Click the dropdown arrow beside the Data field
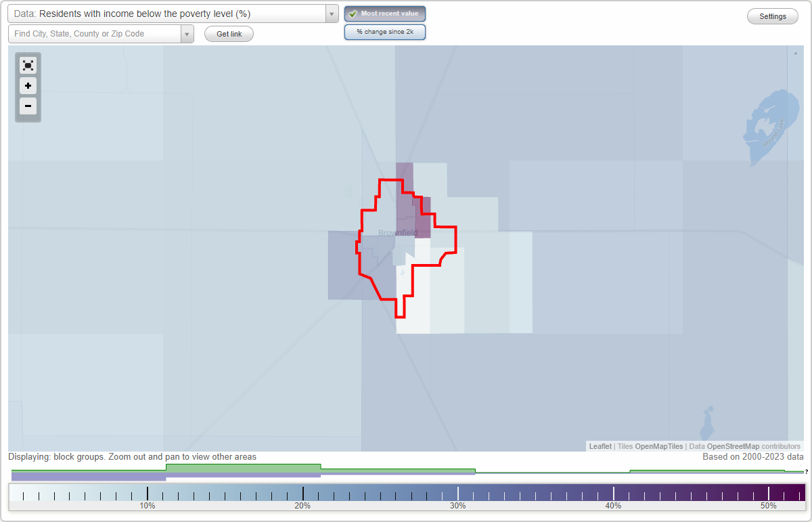812x522 pixels. coord(330,13)
